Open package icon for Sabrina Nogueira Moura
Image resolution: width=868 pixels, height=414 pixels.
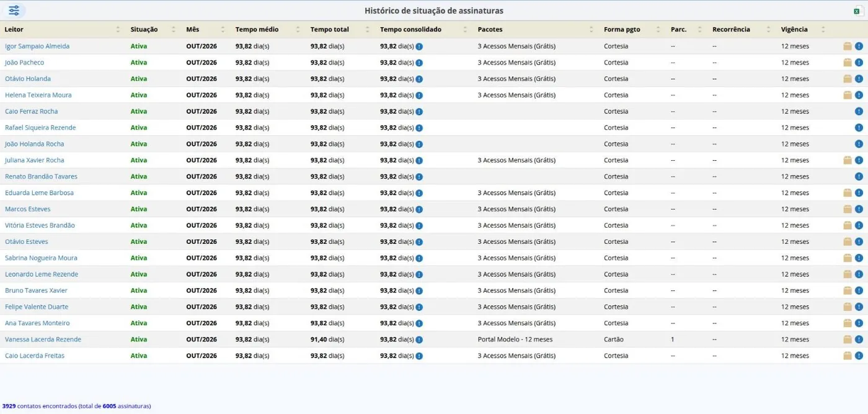(x=848, y=258)
